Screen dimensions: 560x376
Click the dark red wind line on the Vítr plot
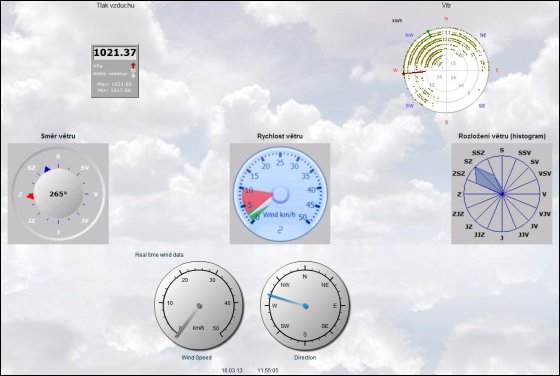coord(414,72)
